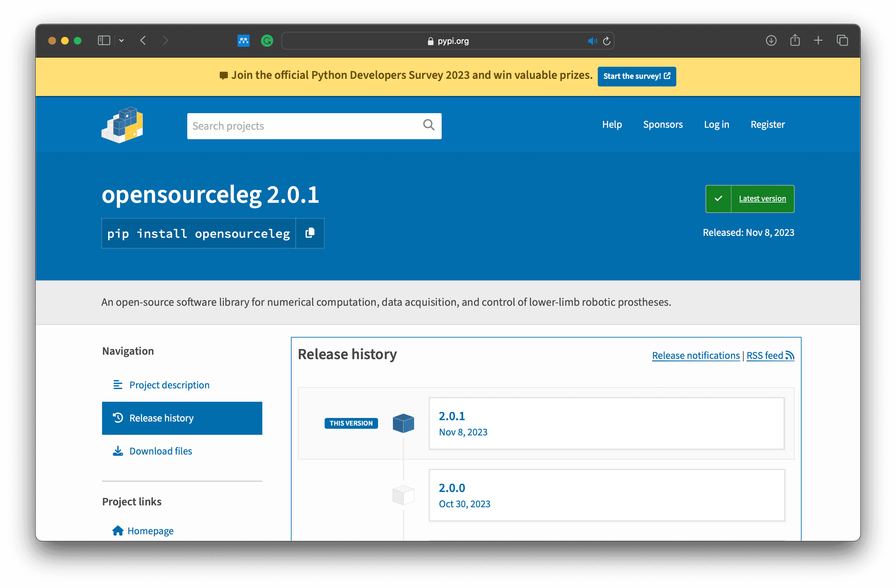
Task: Open the blue Mendeley extension icon
Action: pos(244,41)
